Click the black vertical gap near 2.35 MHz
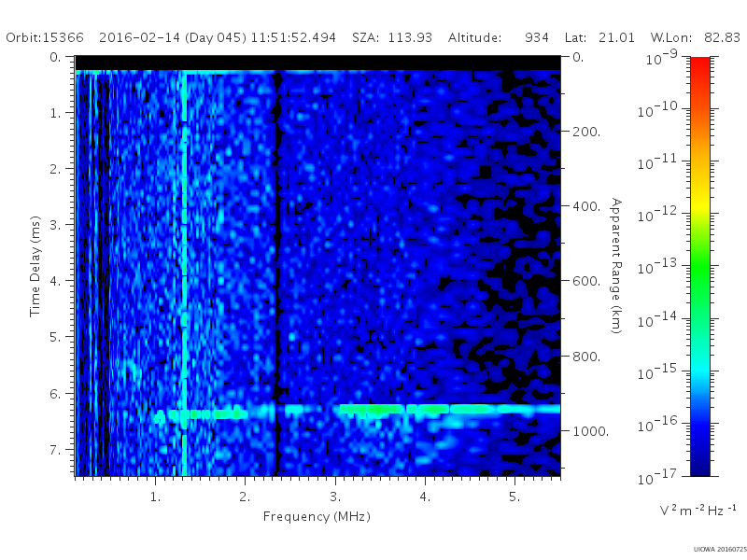The height and width of the screenshot is (560, 747). tap(275, 272)
